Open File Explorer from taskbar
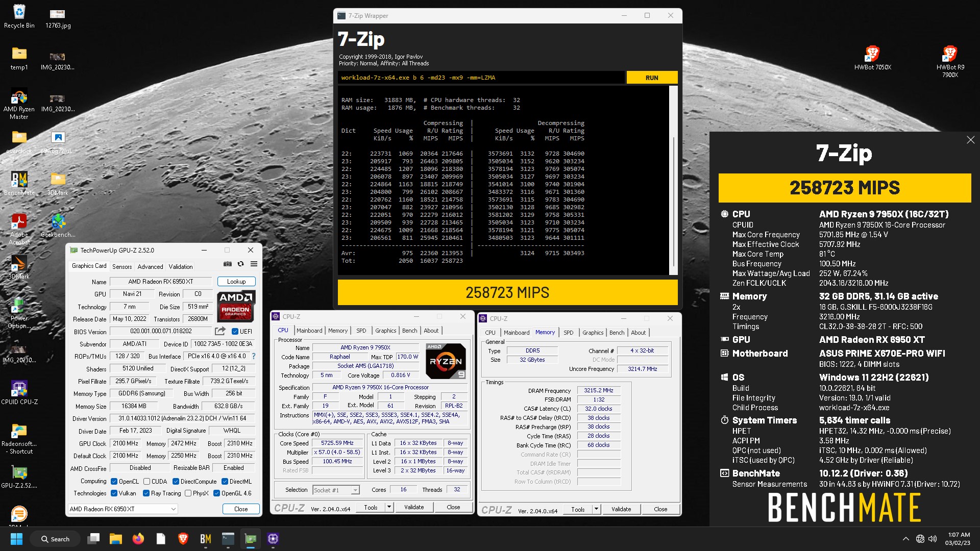The image size is (980, 551). click(115, 539)
